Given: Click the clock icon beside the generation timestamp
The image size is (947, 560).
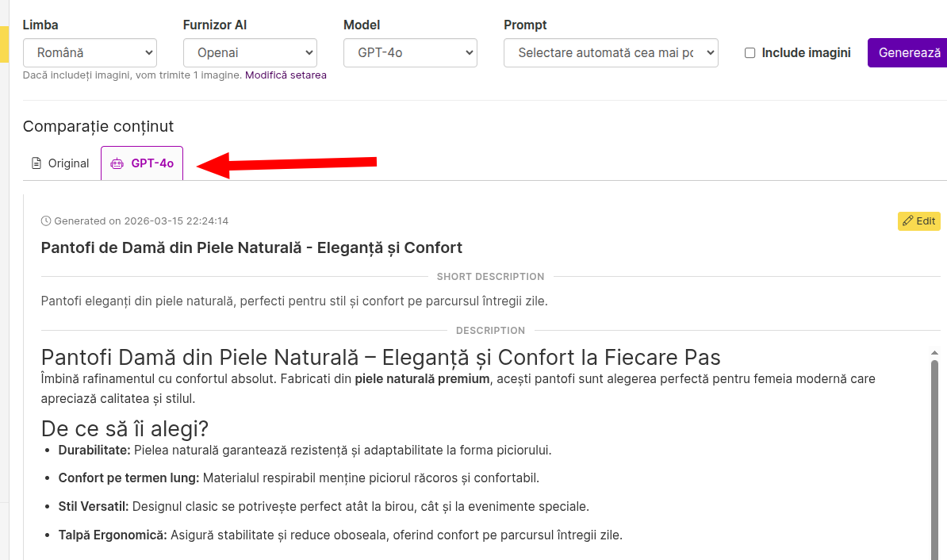Looking at the screenshot, I should click(46, 221).
